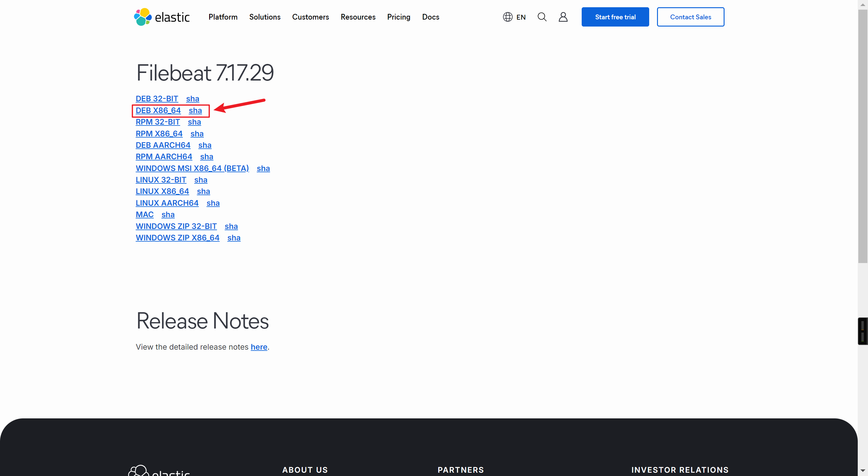
Task: Download the LINUX X86_64 archive
Action: 162,192
